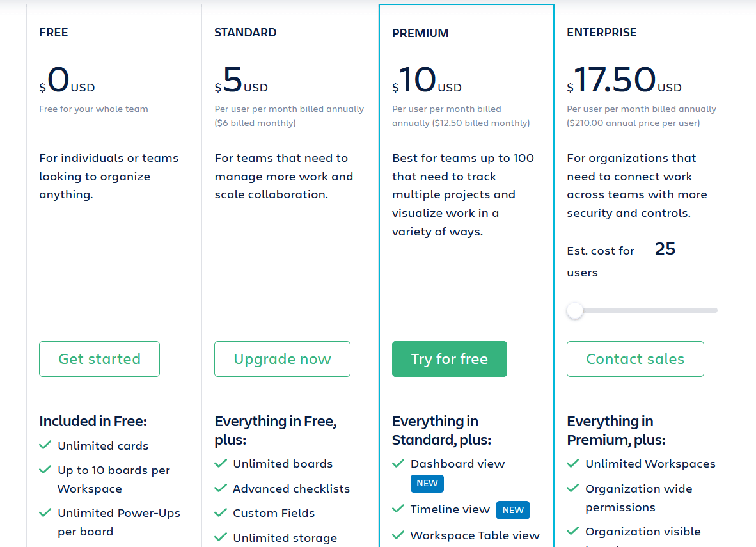Click the checkmark beside Unlimited Workspaces
The image size is (756, 547).
click(x=573, y=463)
